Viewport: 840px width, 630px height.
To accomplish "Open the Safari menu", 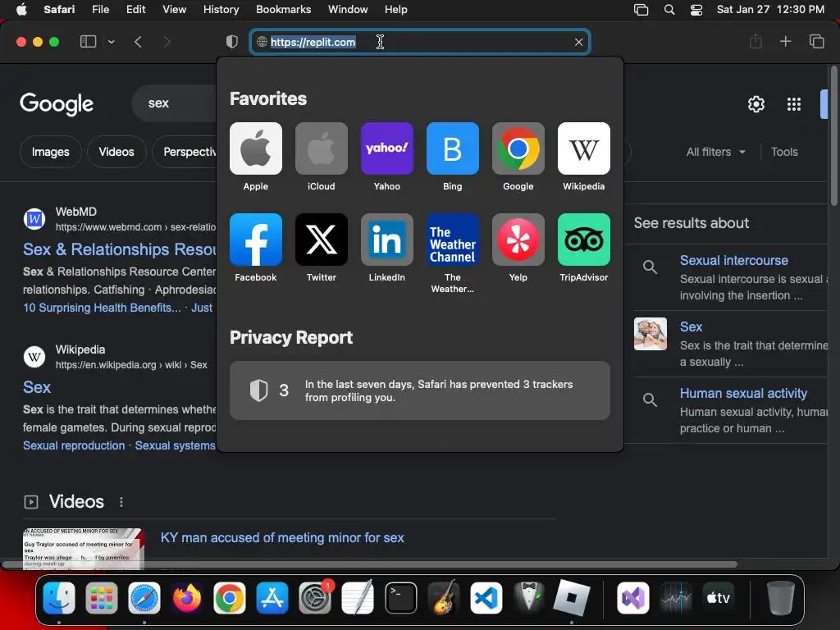I will coord(59,9).
